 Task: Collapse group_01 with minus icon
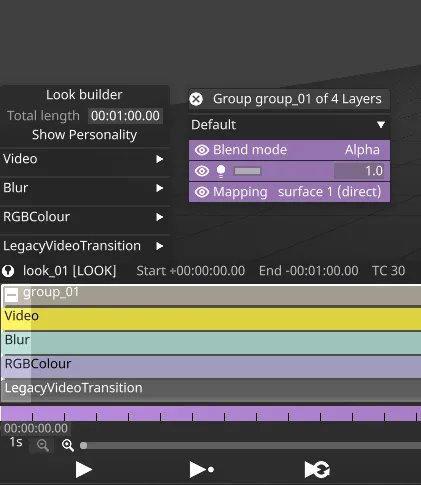(11, 295)
